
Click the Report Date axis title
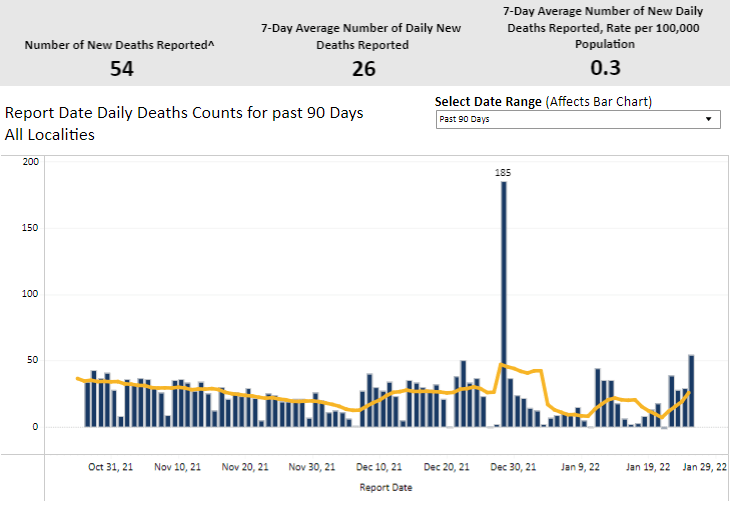click(385, 488)
